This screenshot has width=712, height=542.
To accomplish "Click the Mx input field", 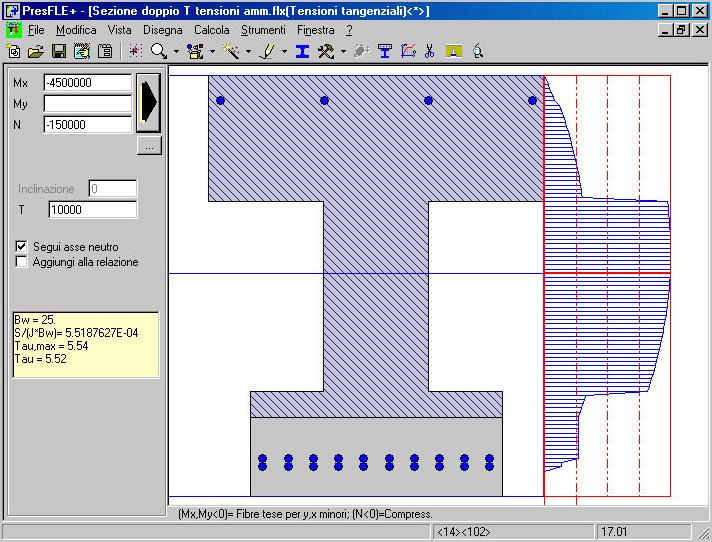I will (87, 83).
